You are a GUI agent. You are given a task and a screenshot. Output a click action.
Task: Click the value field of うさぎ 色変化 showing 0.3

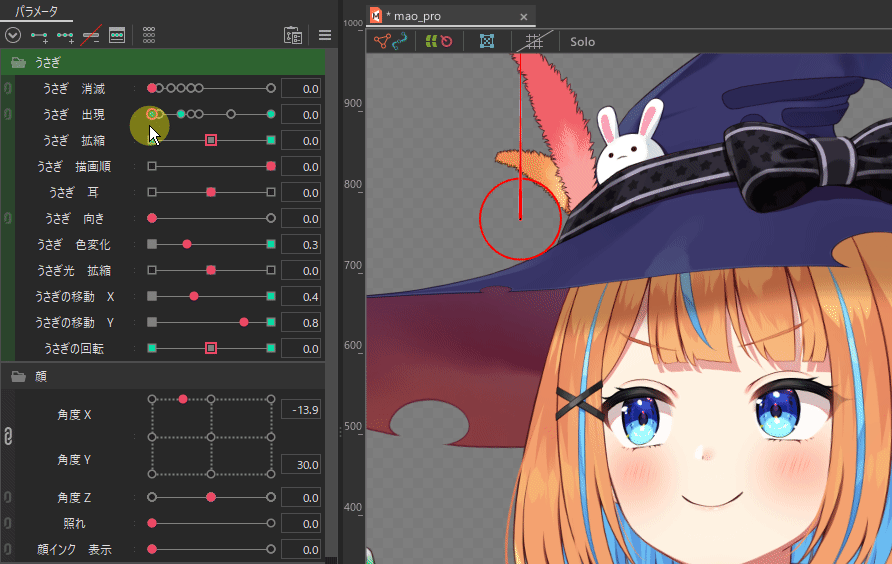coord(301,245)
